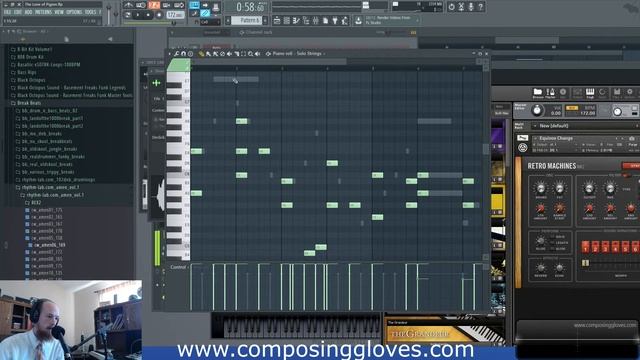Viewport: 640px width, 360px height.
Task: Toggle pattern/song mode button
Action: [128, 15]
